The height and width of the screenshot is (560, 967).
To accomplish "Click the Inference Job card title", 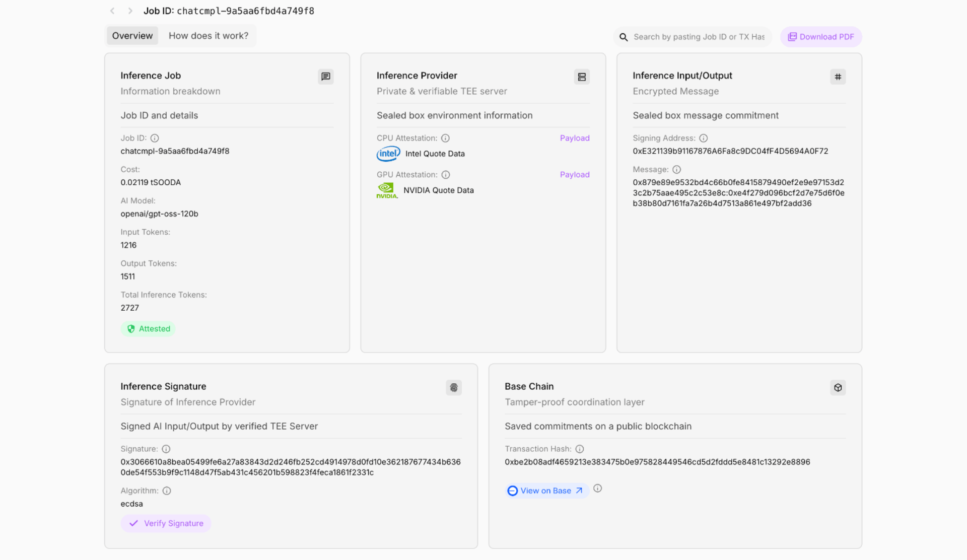I will (151, 76).
